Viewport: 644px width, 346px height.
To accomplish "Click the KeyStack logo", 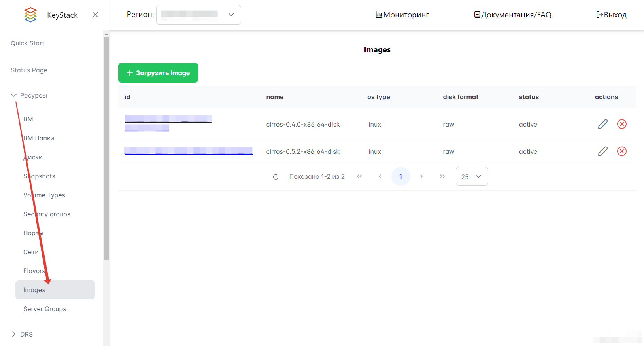I will (x=31, y=15).
